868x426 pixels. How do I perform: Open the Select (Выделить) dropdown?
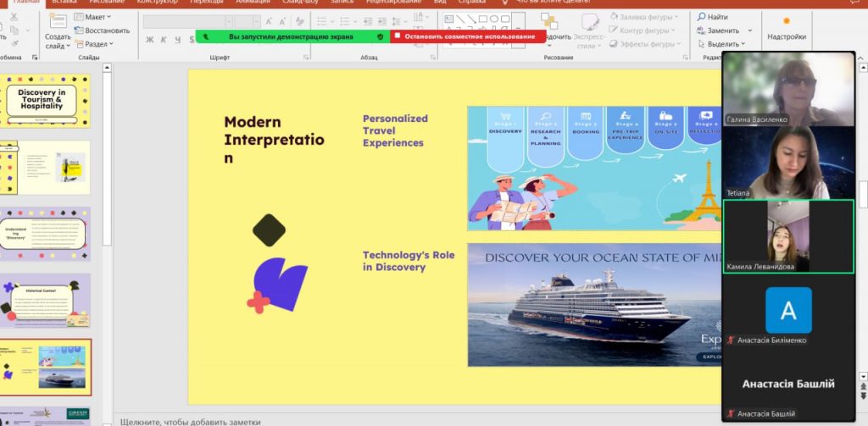pos(721,44)
